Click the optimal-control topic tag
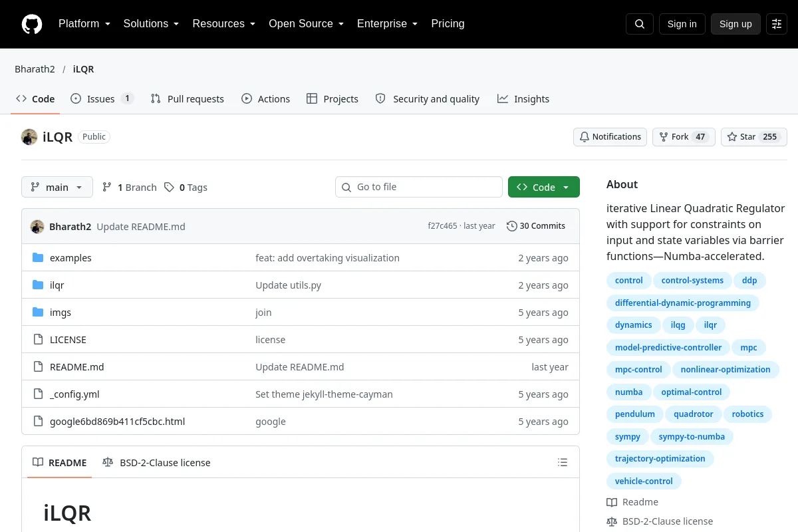The image size is (798, 532). pos(692,392)
